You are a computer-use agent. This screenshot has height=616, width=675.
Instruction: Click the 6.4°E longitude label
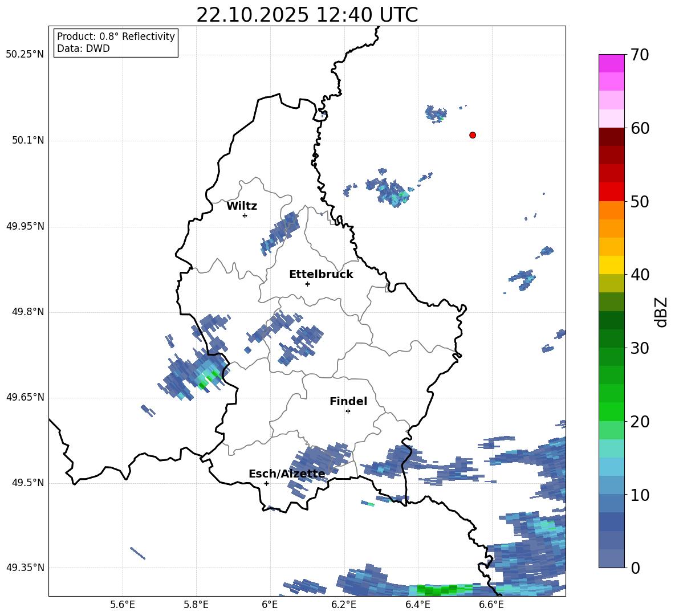point(417,605)
